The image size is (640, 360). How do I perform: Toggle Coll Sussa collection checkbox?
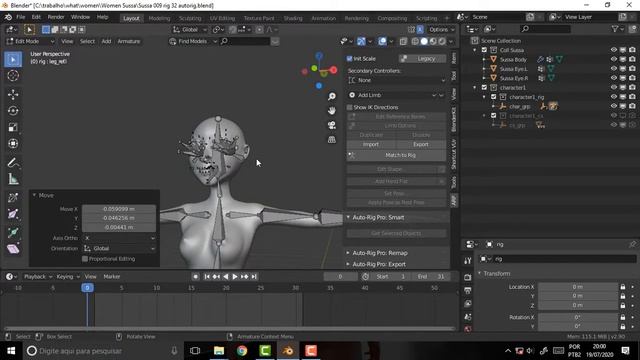[x=484, y=50]
